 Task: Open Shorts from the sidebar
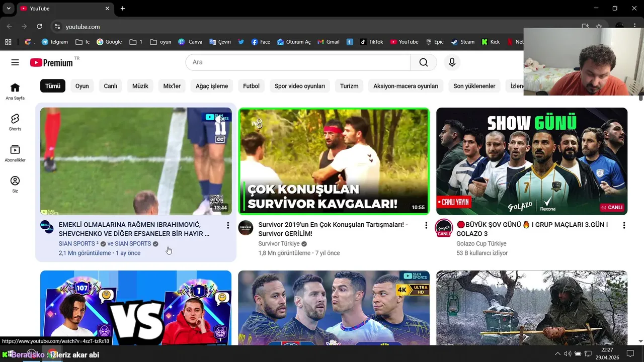tap(15, 122)
